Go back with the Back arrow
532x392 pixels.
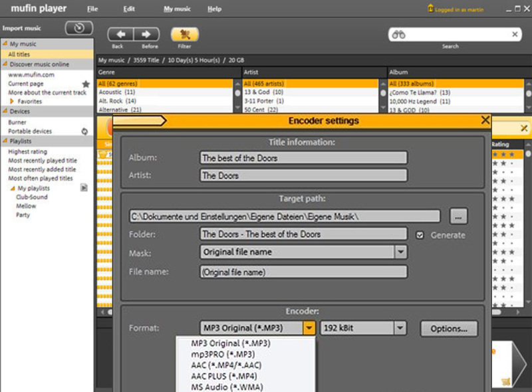120,35
